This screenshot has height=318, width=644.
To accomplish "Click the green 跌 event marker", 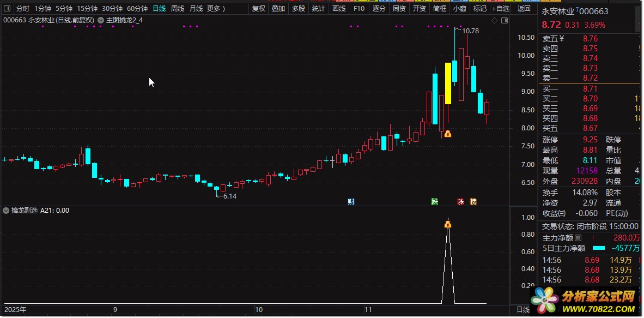I will pos(435,202).
